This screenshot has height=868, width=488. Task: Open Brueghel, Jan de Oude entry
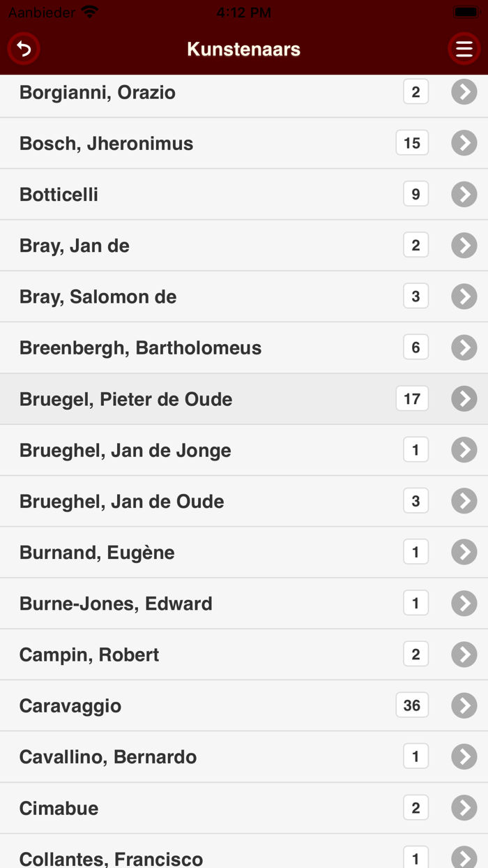pos(121,501)
